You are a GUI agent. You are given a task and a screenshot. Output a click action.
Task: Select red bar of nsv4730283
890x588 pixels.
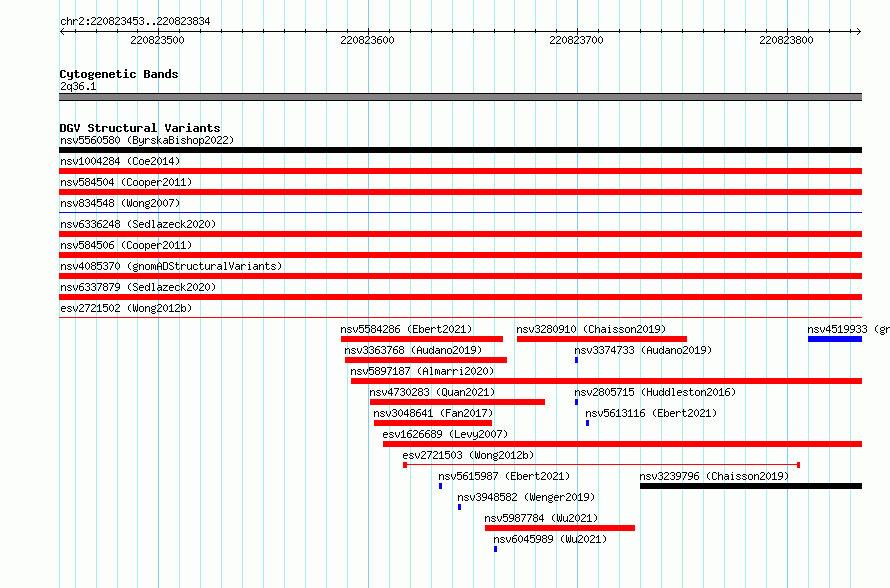[x=457, y=402]
